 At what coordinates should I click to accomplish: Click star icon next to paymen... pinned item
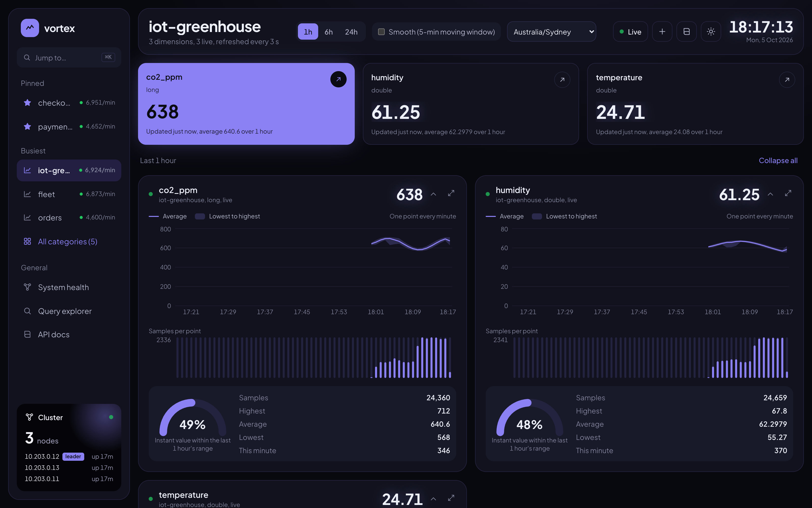point(27,126)
